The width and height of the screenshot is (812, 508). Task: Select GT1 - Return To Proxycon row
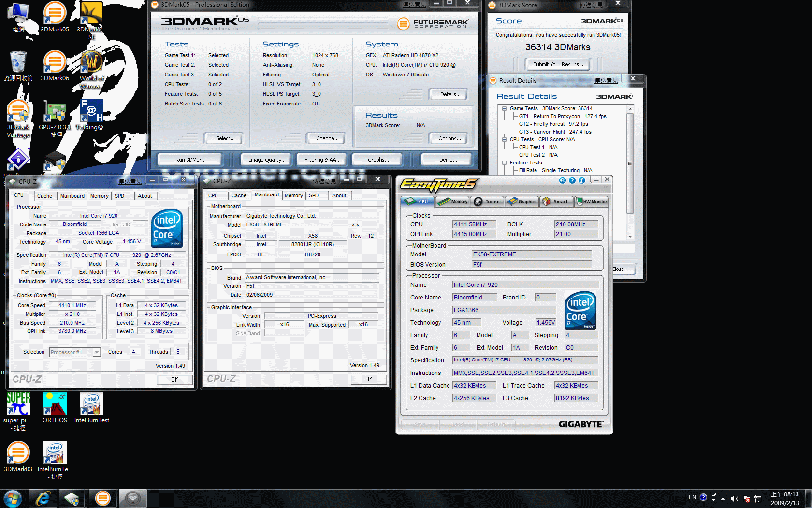(x=563, y=116)
